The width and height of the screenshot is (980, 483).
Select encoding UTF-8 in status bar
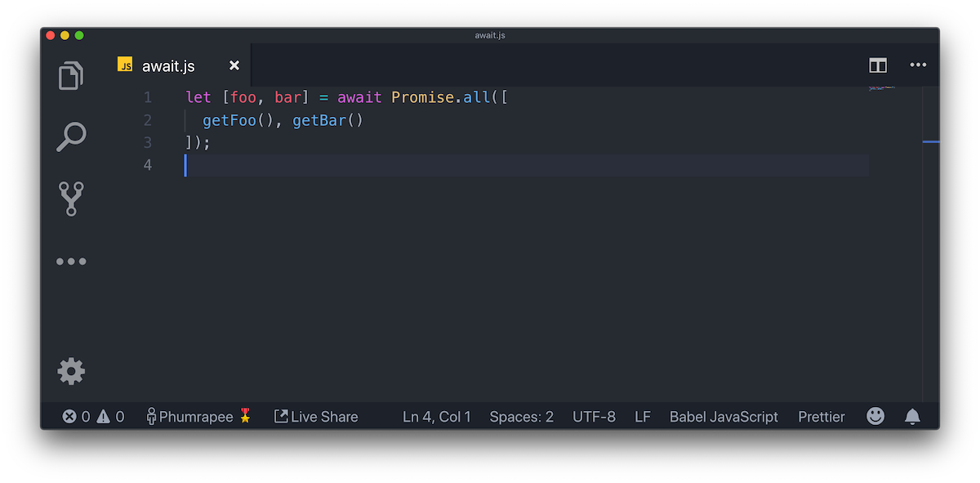tap(595, 417)
